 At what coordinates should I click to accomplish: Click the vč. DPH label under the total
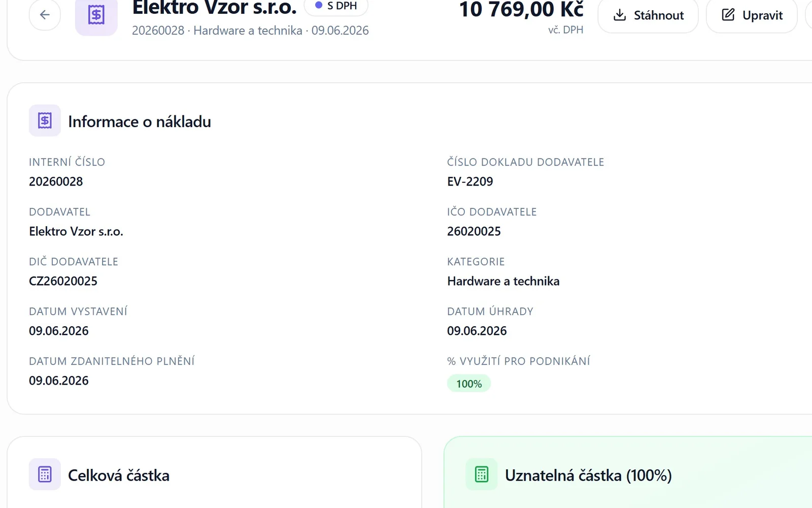(566, 30)
